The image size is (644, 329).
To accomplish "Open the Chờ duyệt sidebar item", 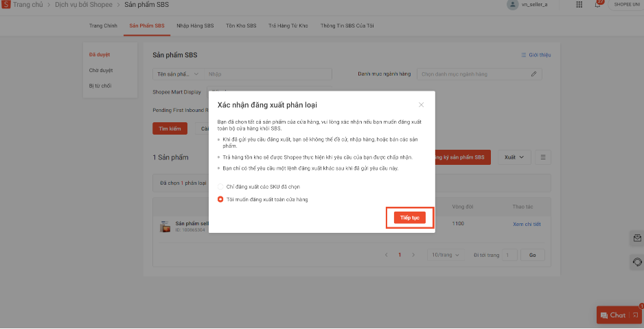I will tap(101, 70).
